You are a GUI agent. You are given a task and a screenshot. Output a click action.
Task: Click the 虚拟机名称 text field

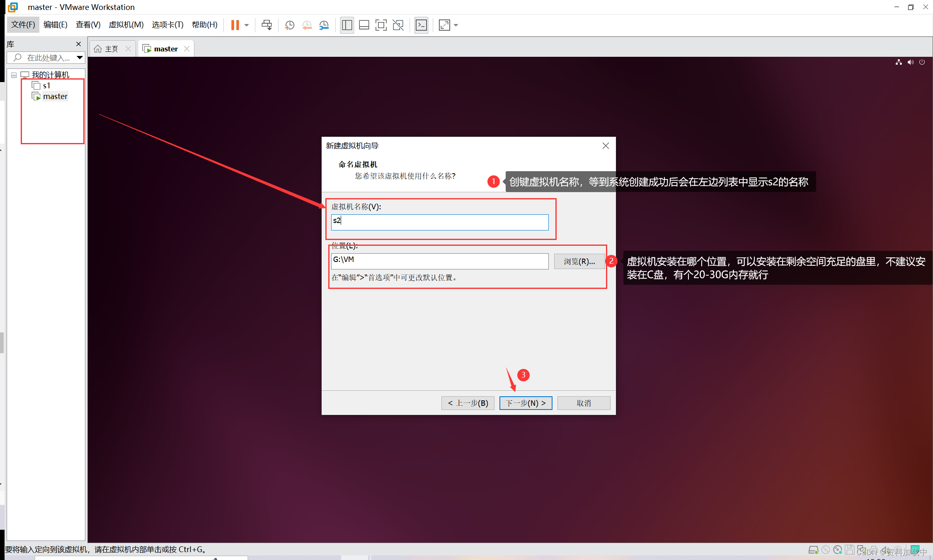pyautogui.click(x=440, y=222)
